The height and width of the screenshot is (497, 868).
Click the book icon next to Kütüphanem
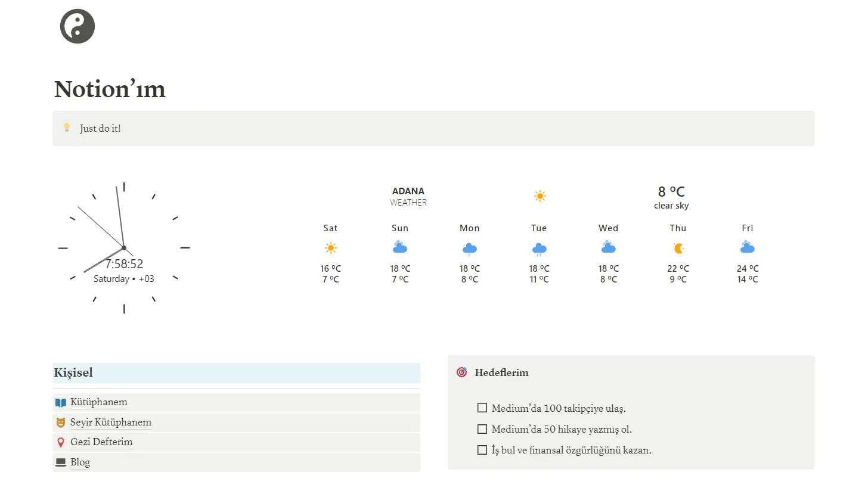pyautogui.click(x=61, y=403)
